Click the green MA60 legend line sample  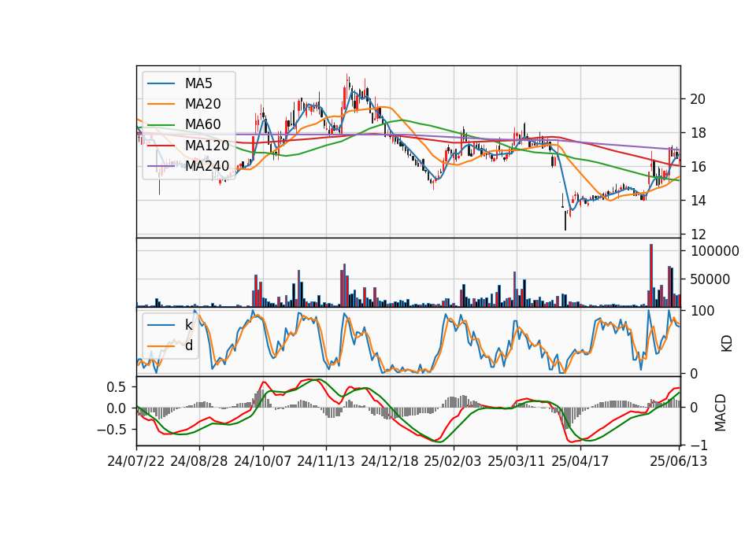tap(161, 124)
